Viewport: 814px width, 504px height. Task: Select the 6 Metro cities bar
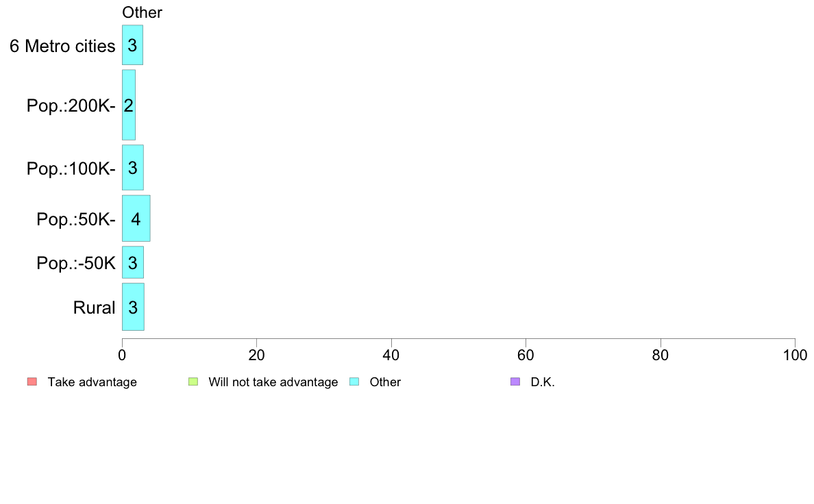pyautogui.click(x=132, y=45)
